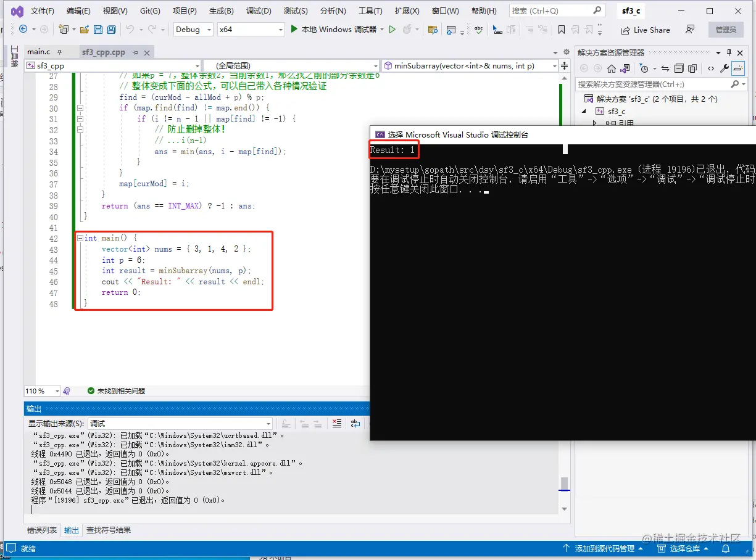Click the Preview Selected Items icon
Image resolution: width=756 pixels, height=560 pixels.
pyautogui.click(x=738, y=68)
